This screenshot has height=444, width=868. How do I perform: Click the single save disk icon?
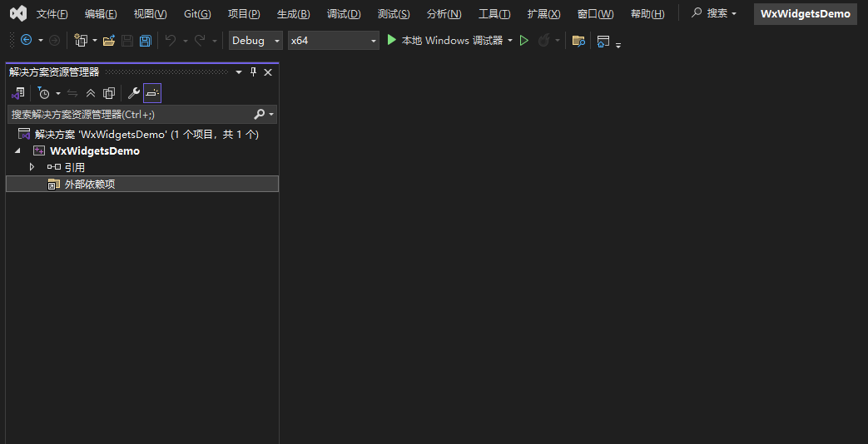(x=127, y=41)
